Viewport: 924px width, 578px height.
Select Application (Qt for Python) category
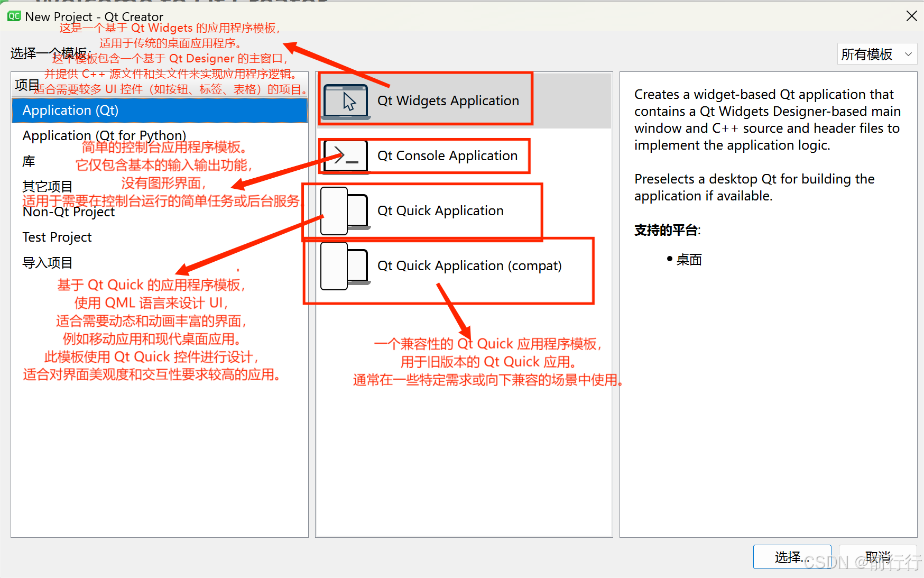pyautogui.click(x=160, y=135)
